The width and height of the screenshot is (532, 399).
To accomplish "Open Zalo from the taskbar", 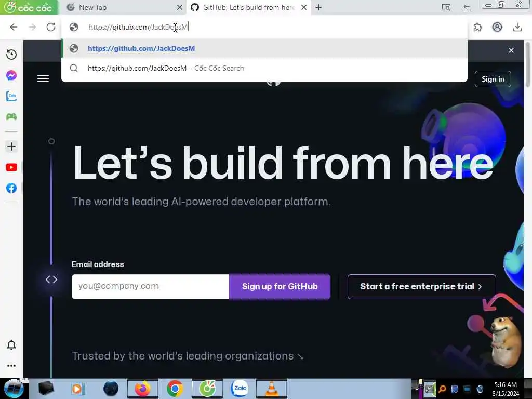I will [240, 389].
